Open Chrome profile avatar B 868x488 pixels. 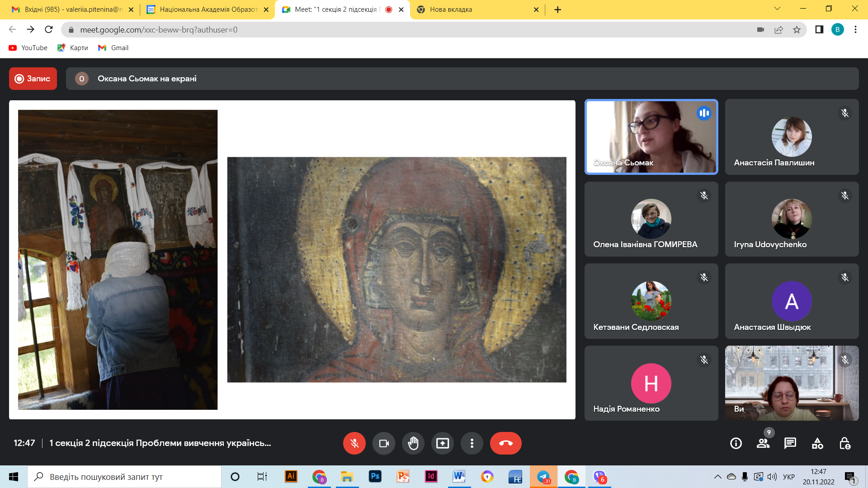pos(837,29)
